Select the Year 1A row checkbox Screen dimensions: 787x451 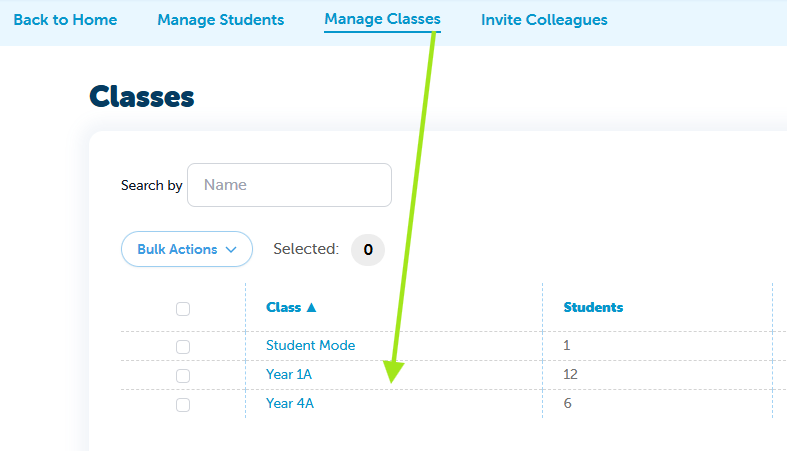click(183, 375)
